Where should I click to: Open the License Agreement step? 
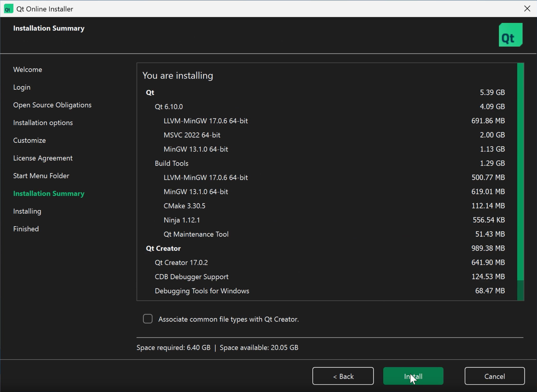coord(43,158)
